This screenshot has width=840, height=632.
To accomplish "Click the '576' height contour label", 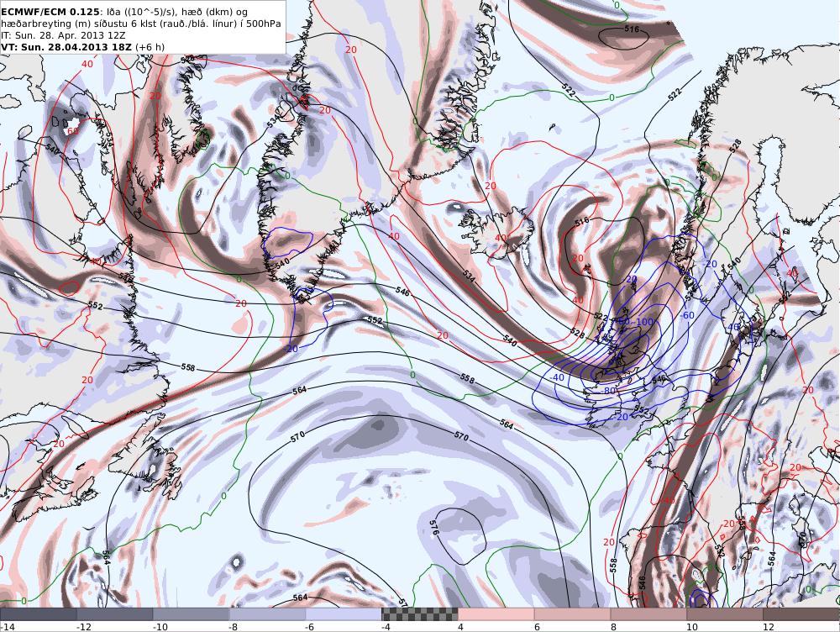I will [434, 528].
